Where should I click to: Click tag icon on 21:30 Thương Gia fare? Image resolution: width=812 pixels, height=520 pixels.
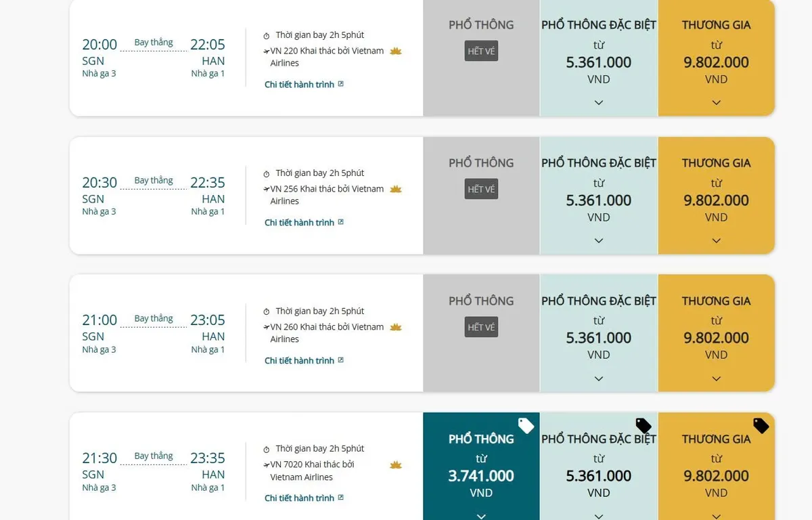(761, 426)
